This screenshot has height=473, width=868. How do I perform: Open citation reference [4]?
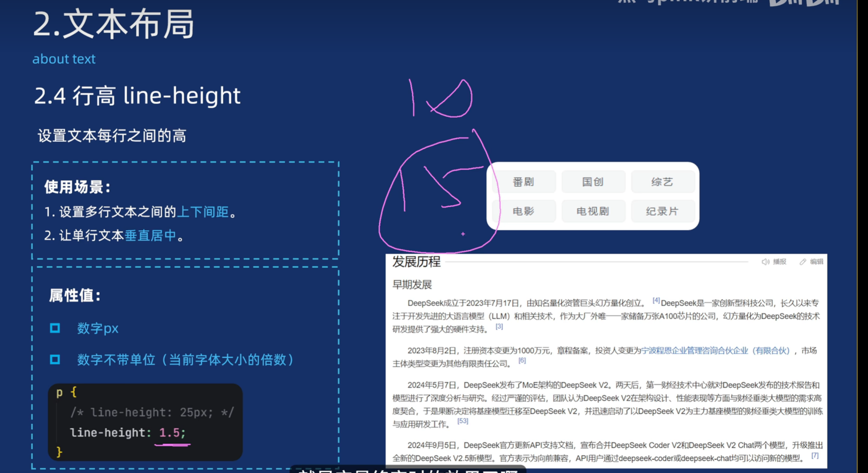pos(656,301)
